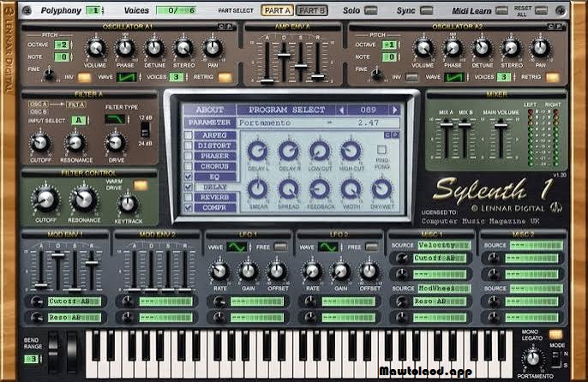
Task: Change Filter A Input Select value
Action: (x=79, y=120)
